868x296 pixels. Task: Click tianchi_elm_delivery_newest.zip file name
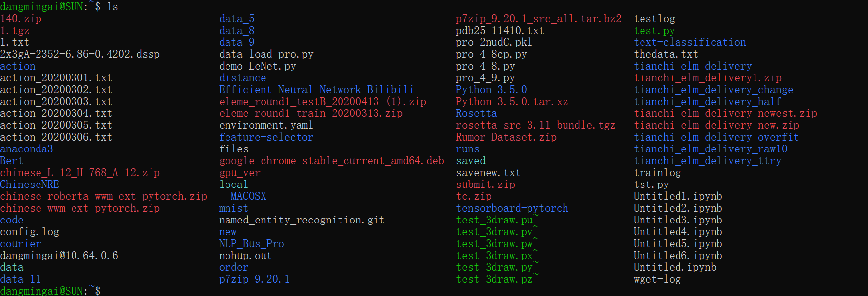pyautogui.click(x=725, y=113)
